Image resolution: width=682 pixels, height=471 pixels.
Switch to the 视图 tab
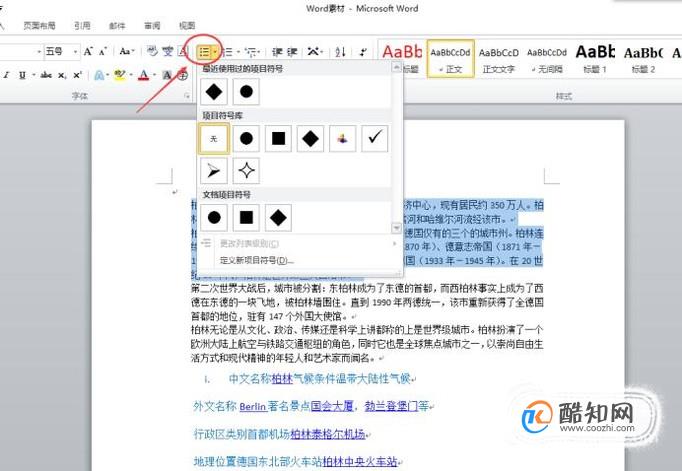tap(187, 26)
